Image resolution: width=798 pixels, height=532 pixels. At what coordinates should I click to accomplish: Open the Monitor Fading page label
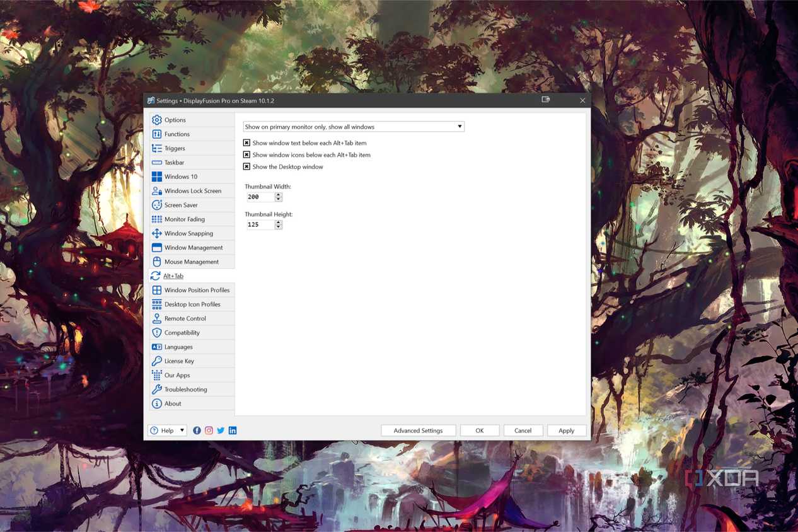[x=185, y=219]
